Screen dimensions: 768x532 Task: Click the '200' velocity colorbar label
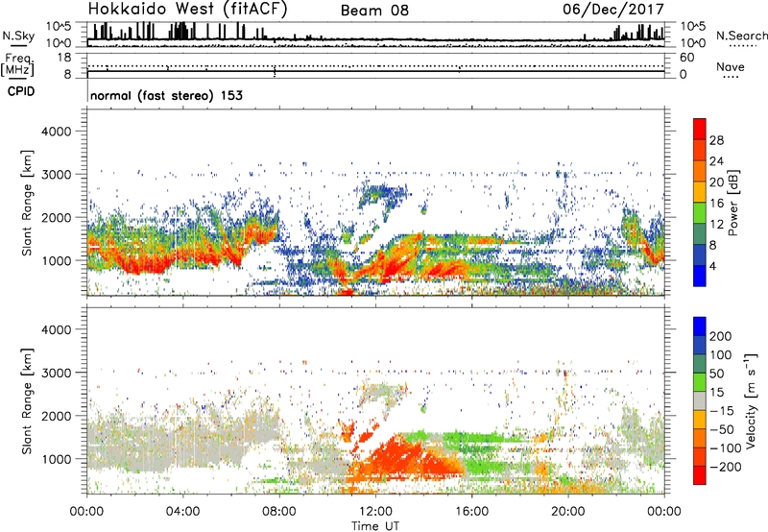tap(721, 336)
